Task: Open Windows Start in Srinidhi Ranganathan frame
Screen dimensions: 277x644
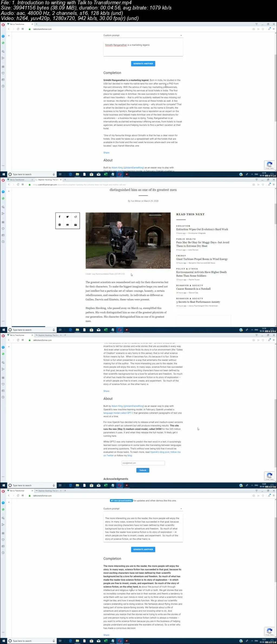Action: pyautogui.click(x=4, y=174)
